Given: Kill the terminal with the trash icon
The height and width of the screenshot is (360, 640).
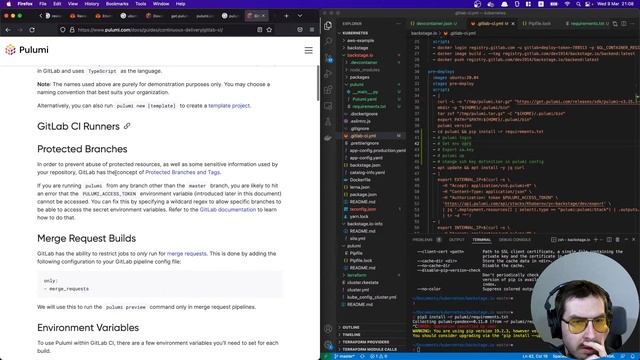Looking at the screenshot, I should pyautogui.click(x=617, y=240).
